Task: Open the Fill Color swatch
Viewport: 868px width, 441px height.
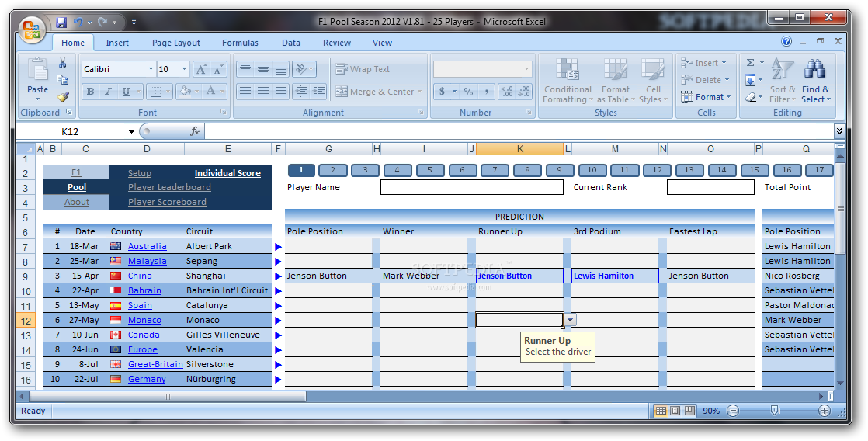Action: point(186,92)
